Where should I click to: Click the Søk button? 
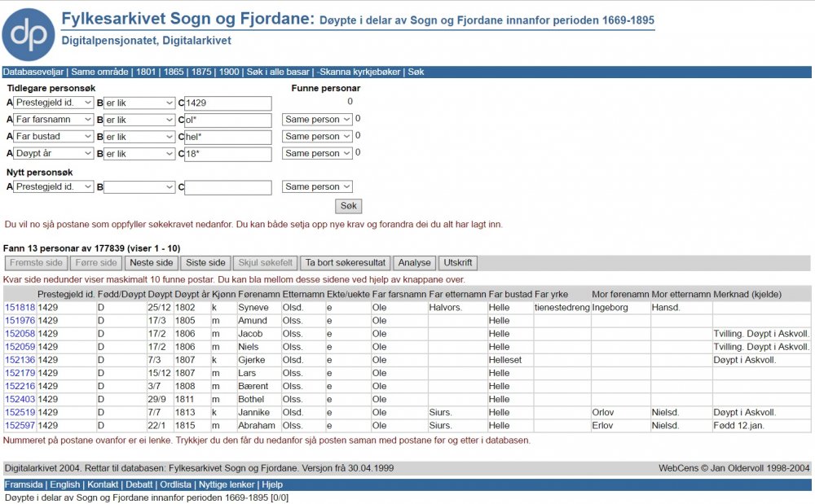[x=348, y=206]
